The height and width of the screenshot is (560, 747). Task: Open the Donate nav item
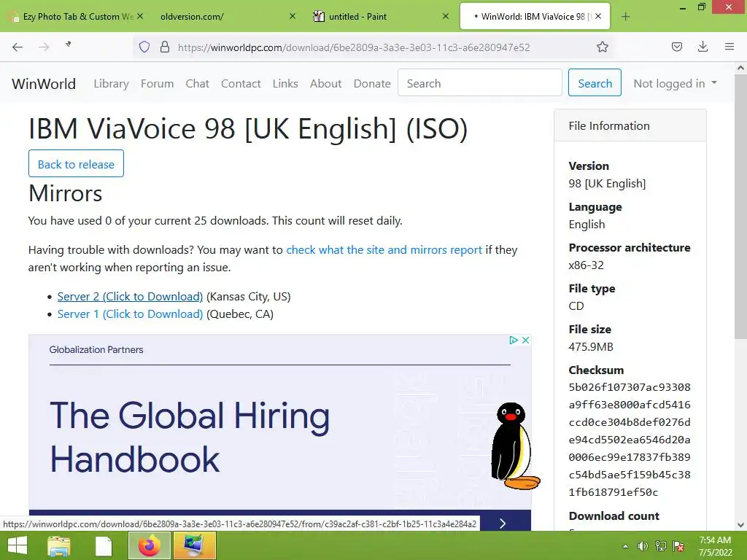tap(371, 84)
